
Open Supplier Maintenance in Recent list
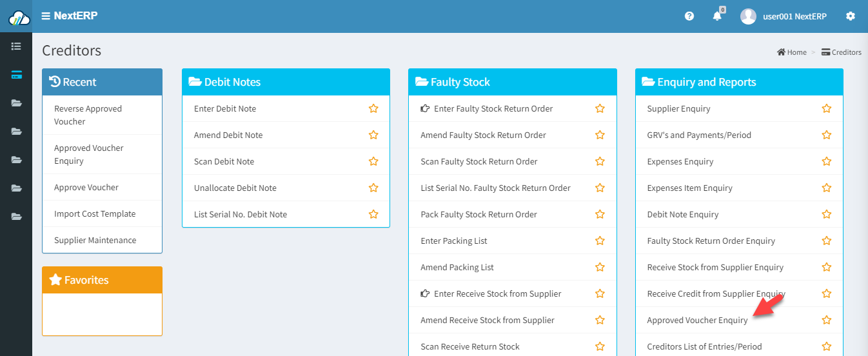95,240
